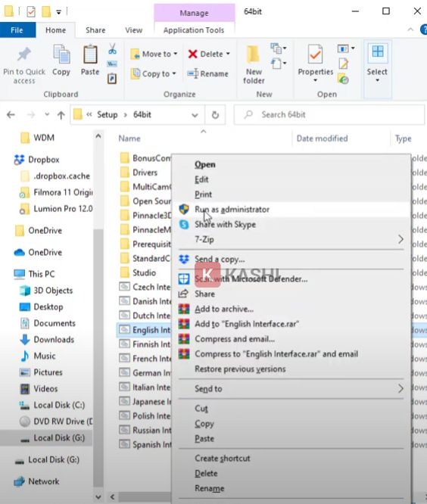The image size is (427, 504).
Task: Choose Add to archive option
Action: (224, 309)
